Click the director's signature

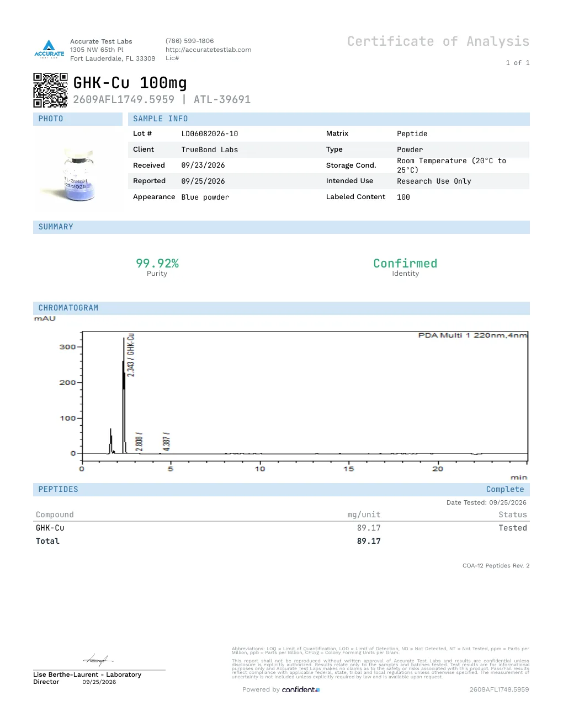[x=98, y=660]
